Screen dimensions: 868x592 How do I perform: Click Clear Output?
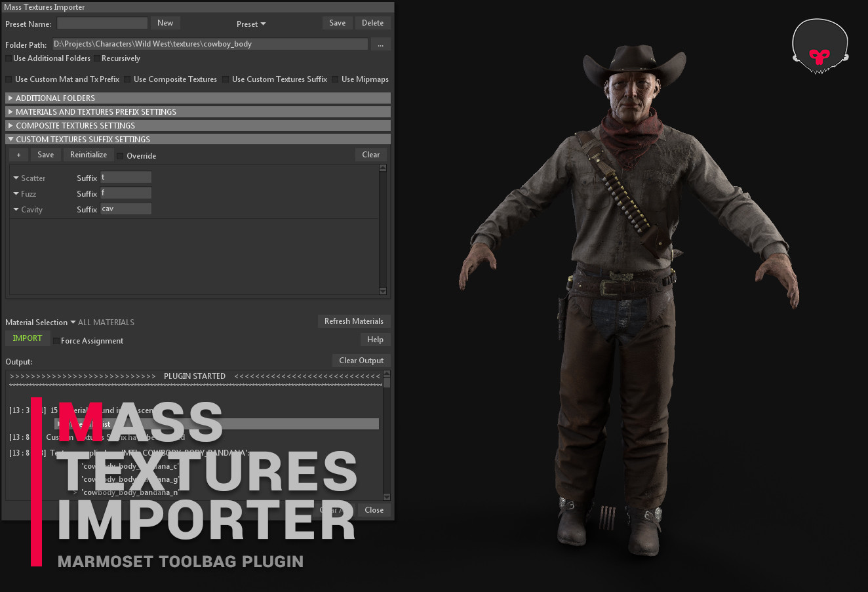tap(361, 360)
